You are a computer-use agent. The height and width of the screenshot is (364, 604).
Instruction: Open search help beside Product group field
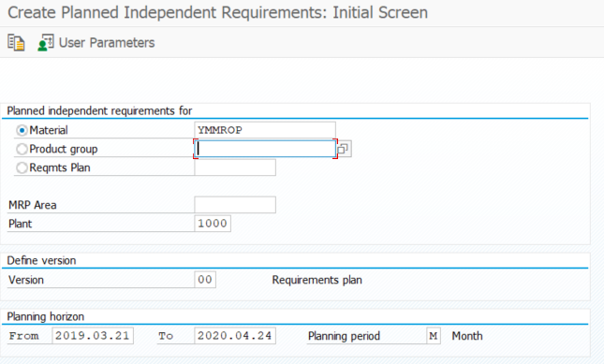(344, 149)
